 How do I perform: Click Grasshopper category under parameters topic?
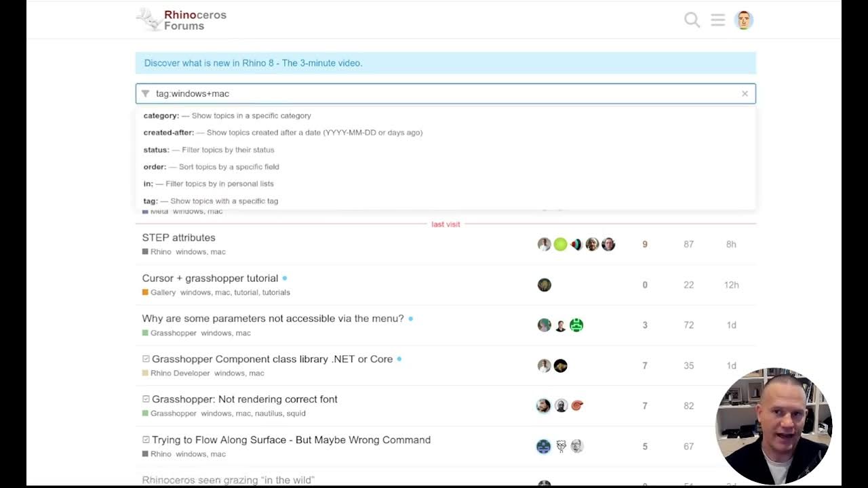tap(169, 333)
